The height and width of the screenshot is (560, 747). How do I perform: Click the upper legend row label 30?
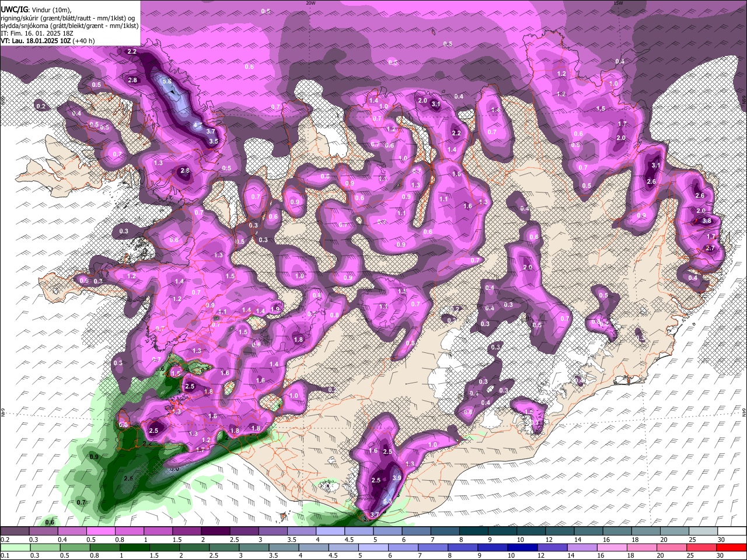tap(721, 540)
